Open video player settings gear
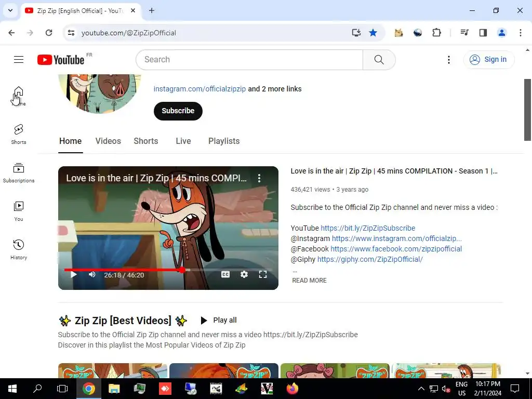This screenshot has height=399, width=532. tap(244, 274)
